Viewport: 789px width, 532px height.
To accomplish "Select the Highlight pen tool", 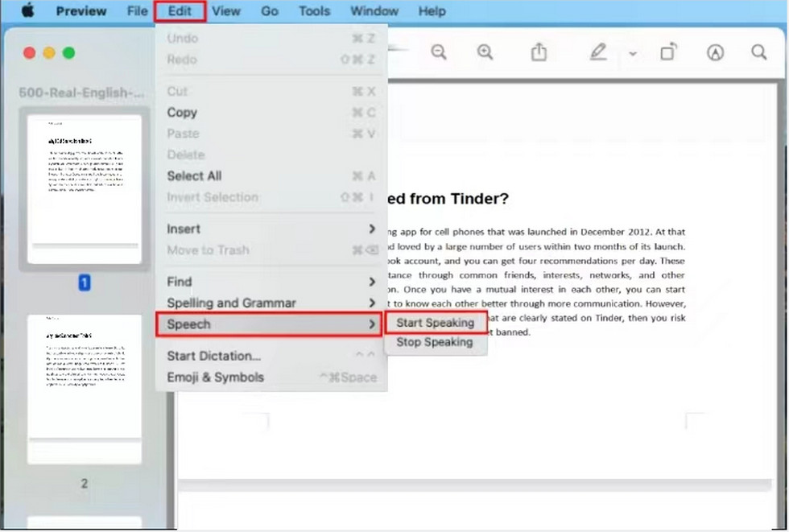I will 597,52.
